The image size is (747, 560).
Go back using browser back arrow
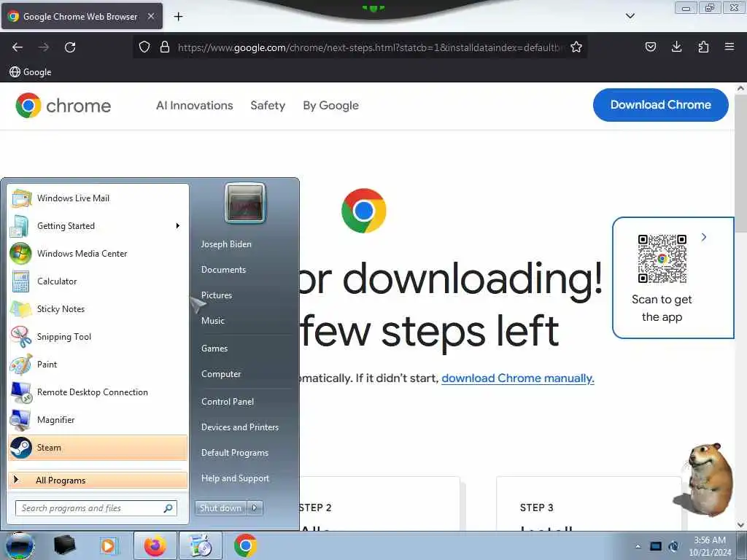click(x=18, y=47)
